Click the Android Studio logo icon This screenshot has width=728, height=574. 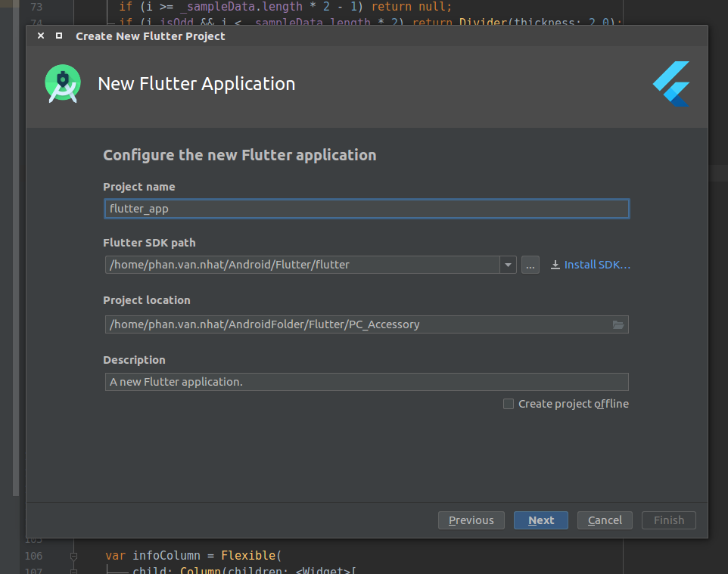pos(62,84)
